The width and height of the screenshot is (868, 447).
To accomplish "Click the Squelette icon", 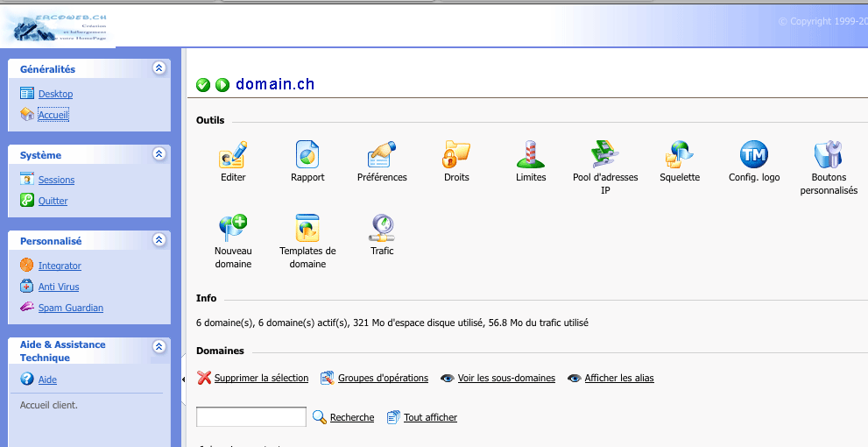I will tap(680, 154).
